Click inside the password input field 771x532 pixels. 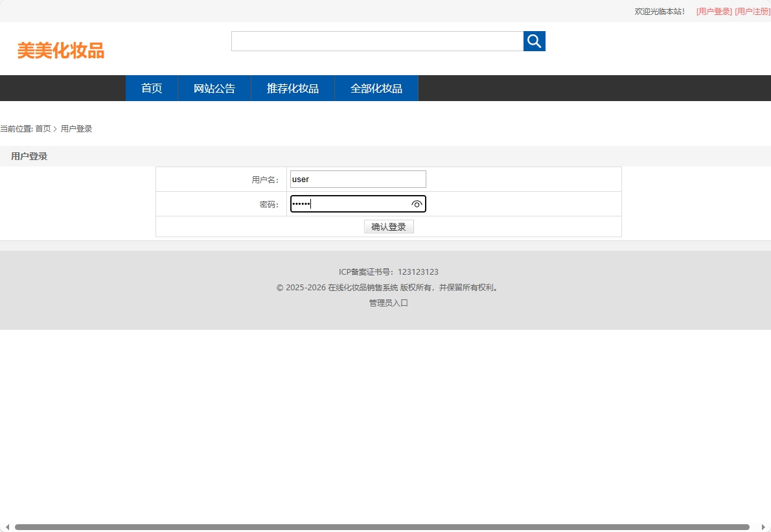pos(350,203)
